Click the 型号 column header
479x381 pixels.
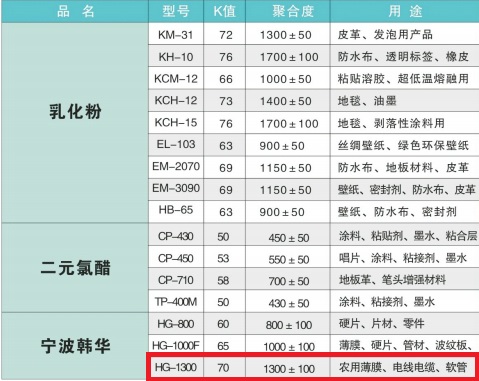[176, 11]
